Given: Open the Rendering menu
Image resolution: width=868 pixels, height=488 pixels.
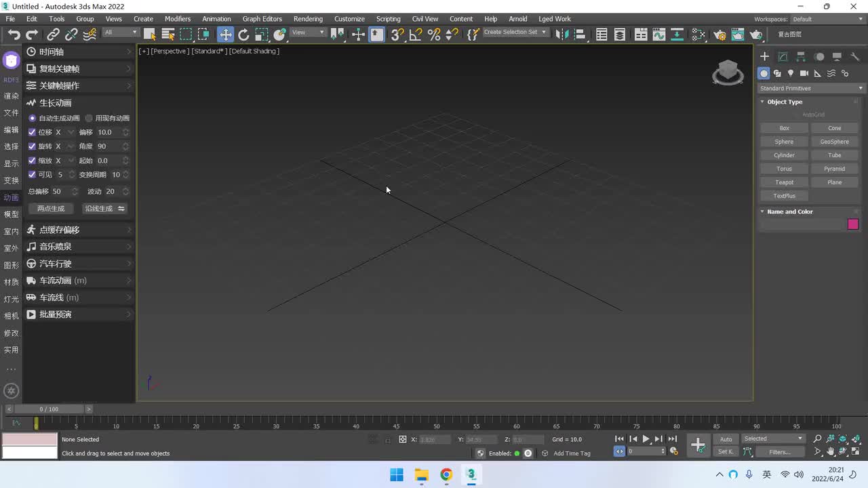Looking at the screenshot, I should (x=308, y=19).
